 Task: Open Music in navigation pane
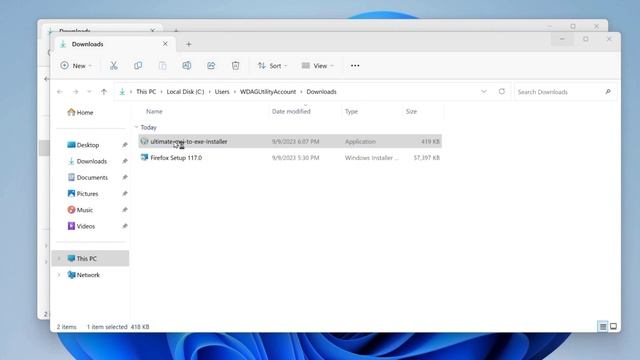coord(80,210)
